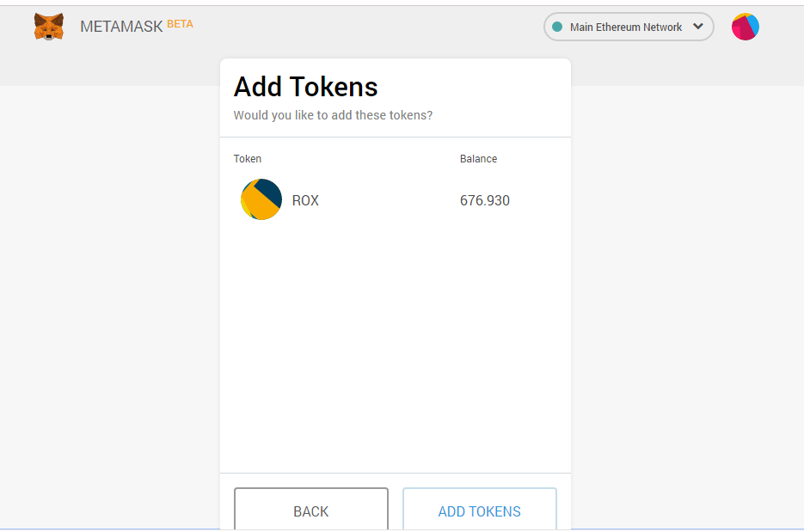Image resolution: width=804 pixels, height=532 pixels.
Task: Click the orange BETA label
Action: tap(180, 24)
